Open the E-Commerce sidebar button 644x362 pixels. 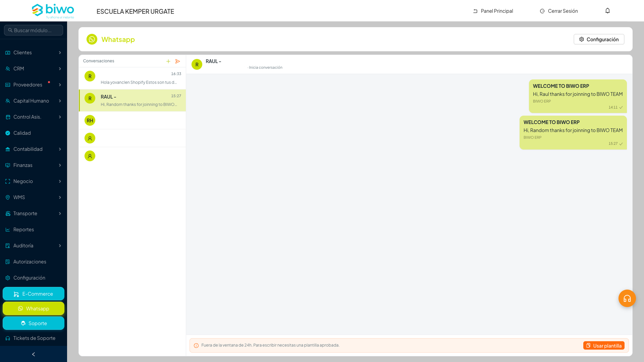[x=34, y=294]
